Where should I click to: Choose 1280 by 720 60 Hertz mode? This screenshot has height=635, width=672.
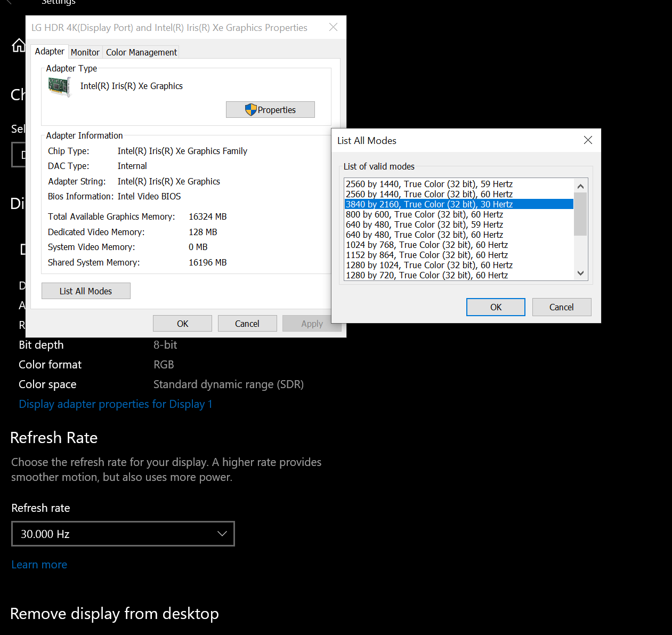pyautogui.click(x=427, y=275)
